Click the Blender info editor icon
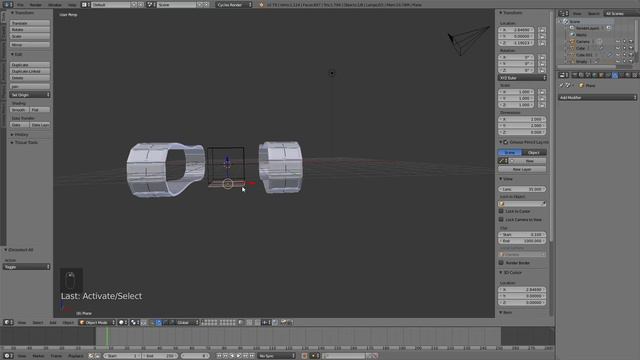 (8, 5)
